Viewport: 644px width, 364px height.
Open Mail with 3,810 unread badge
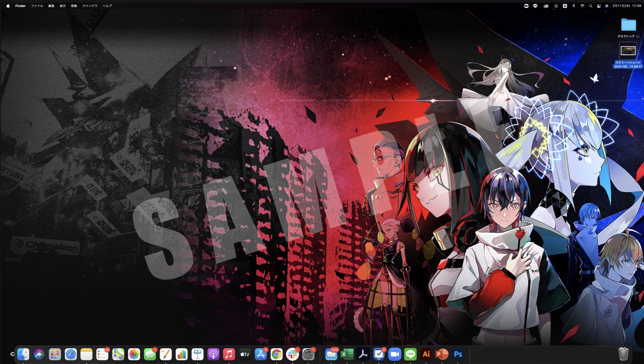tap(331, 354)
